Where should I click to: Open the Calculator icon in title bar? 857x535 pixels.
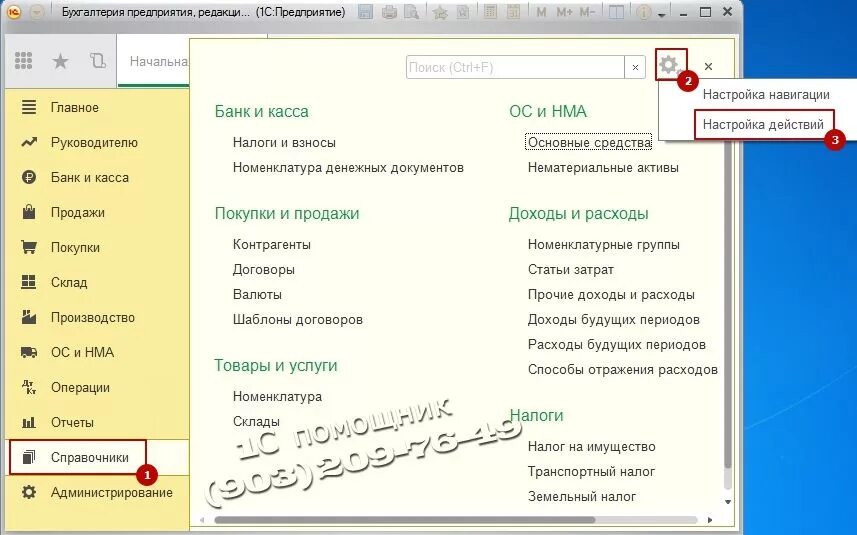[x=490, y=11]
